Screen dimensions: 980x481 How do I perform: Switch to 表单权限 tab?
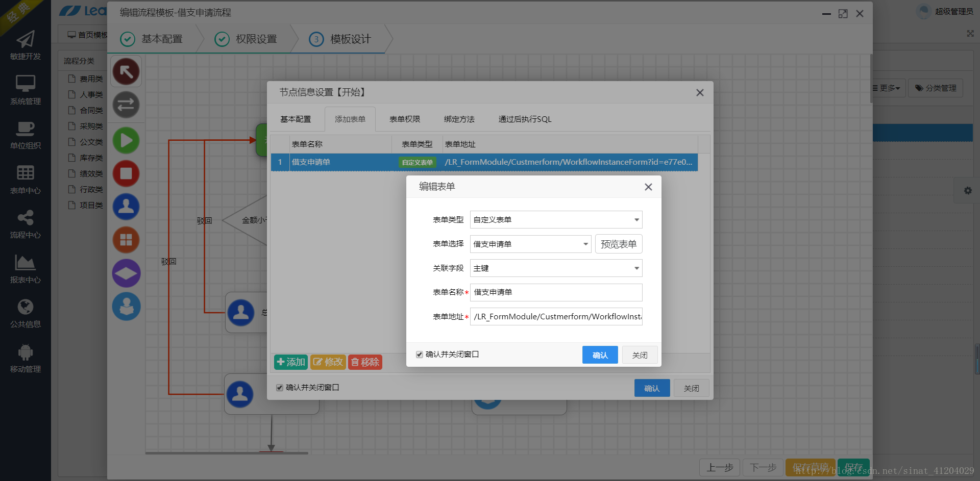[405, 119]
